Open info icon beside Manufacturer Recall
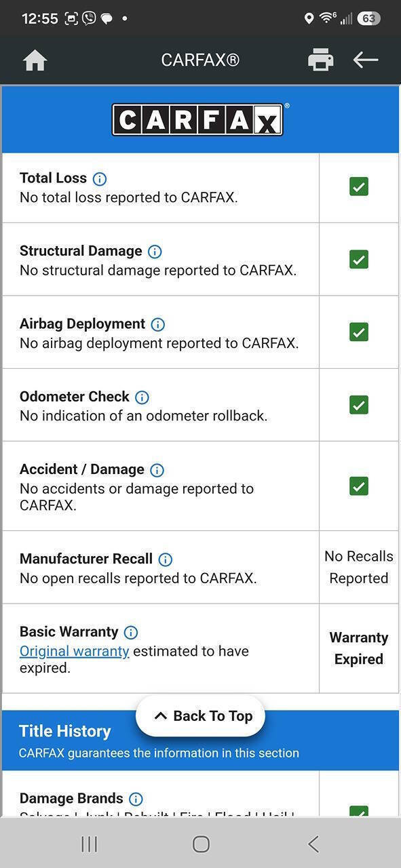The image size is (401, 868). pos(165,559)
